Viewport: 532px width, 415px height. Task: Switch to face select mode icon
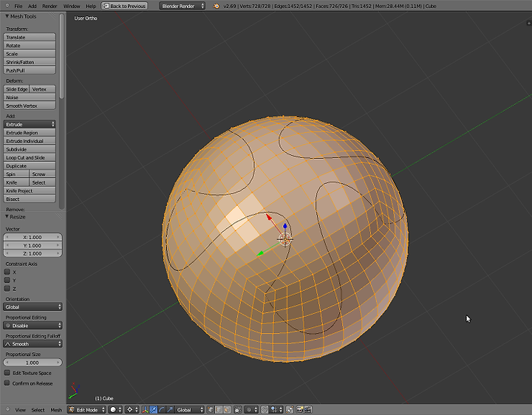pos(227,410)
